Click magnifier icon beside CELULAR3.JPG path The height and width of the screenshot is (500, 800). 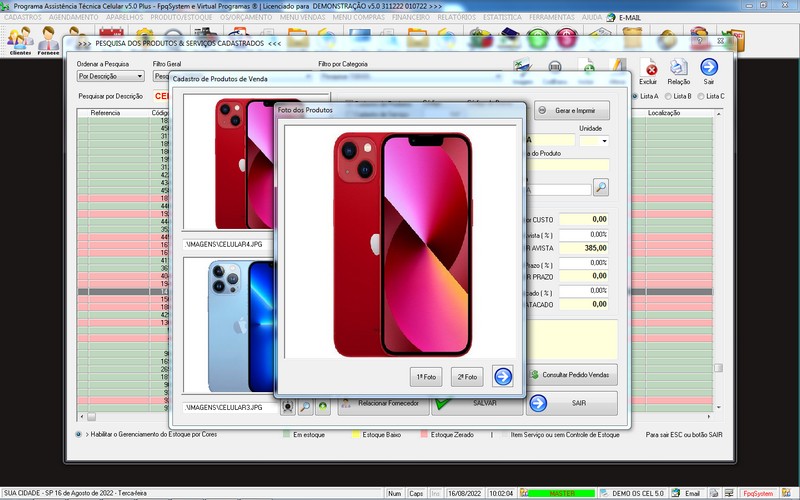point(305,407)
